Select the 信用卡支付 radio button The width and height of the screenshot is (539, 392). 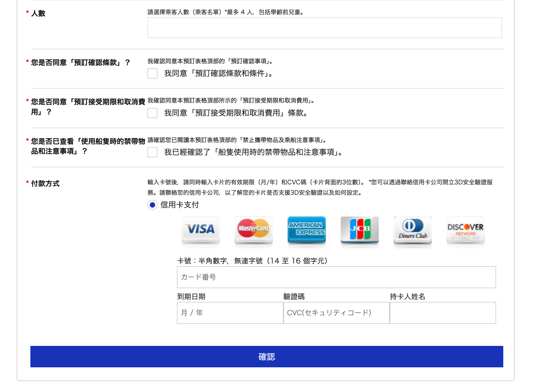tap(152, 205)
